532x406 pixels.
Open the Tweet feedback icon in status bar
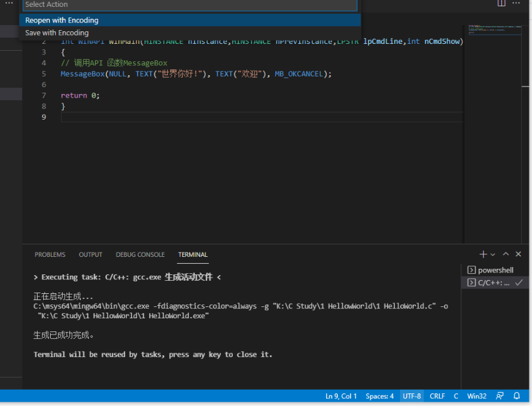pos(499,396)
